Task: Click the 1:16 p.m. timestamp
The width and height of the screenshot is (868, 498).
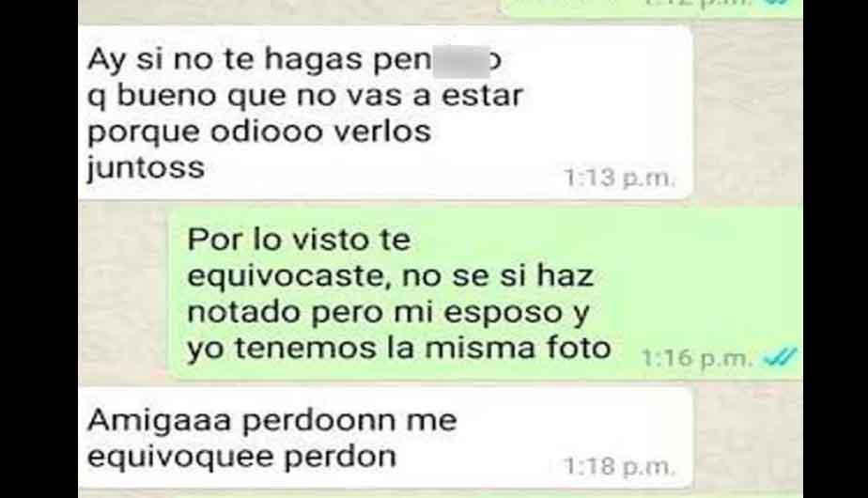Action: [697, 358]
